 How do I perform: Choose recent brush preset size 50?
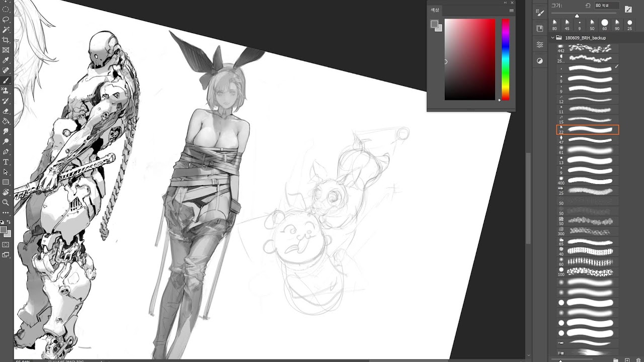pos(592,25)
